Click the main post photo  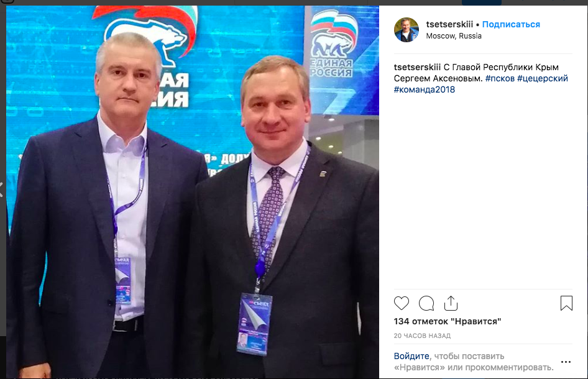193,192
